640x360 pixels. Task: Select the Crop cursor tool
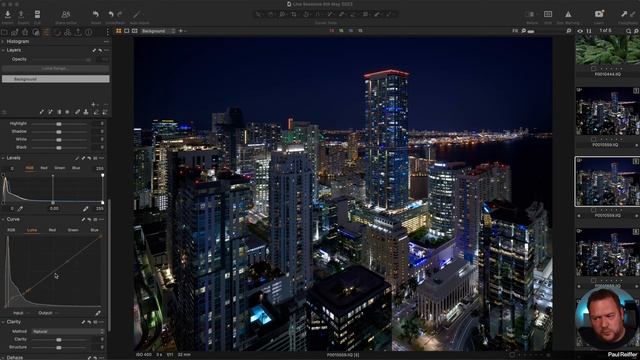pyautogui.click(x=294, y=14)
